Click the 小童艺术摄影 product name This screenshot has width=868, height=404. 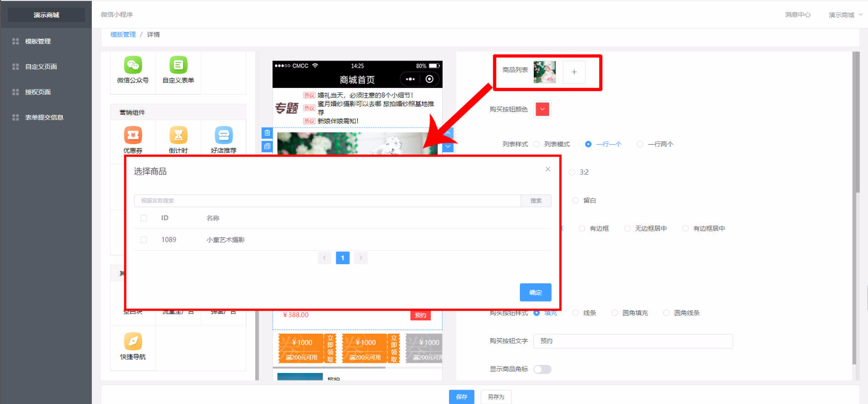click(225, 240)
